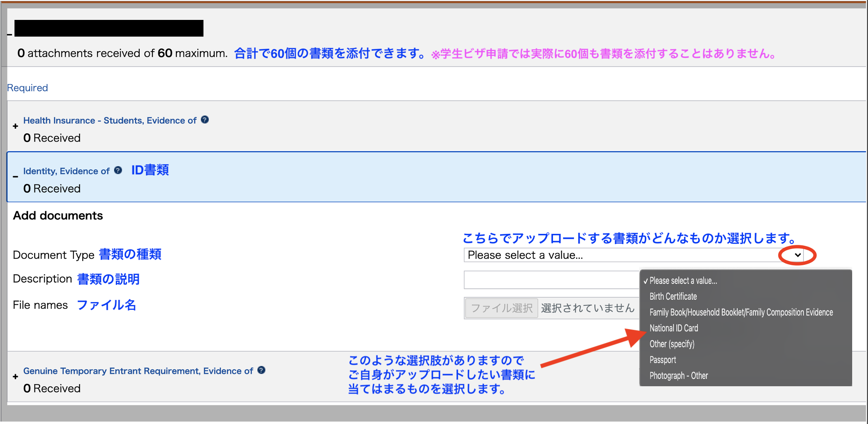The width and height of the screenshot is (868, 424).
Task: Select Birth Certificate from the list
Action: point(673,296)
